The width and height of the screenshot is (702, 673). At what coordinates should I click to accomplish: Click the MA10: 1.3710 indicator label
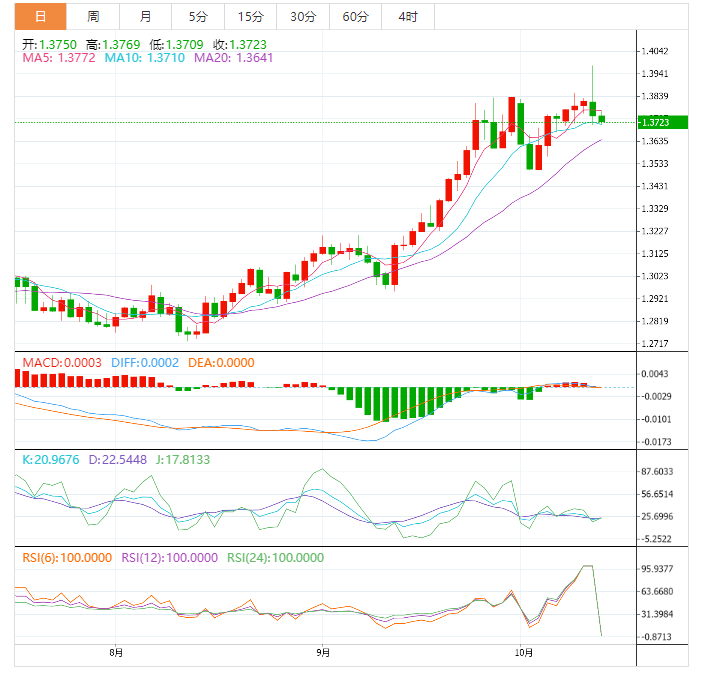pos(145,58)
